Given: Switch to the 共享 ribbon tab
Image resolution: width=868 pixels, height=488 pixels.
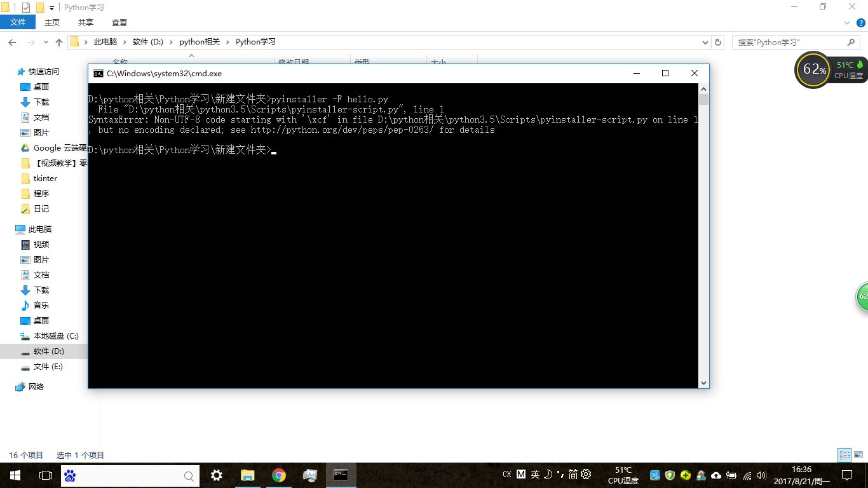Looking at the screenshot, I should point(86,22).
